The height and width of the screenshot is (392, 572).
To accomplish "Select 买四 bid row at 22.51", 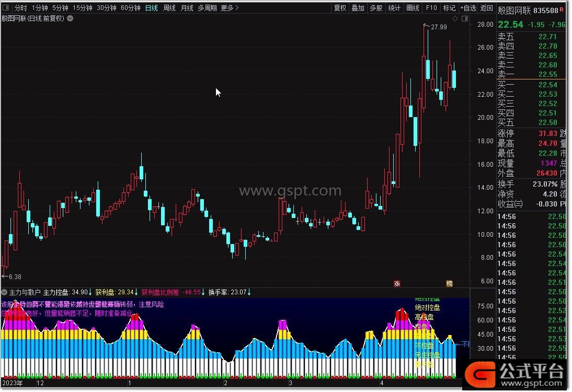I will click(527, 113).
